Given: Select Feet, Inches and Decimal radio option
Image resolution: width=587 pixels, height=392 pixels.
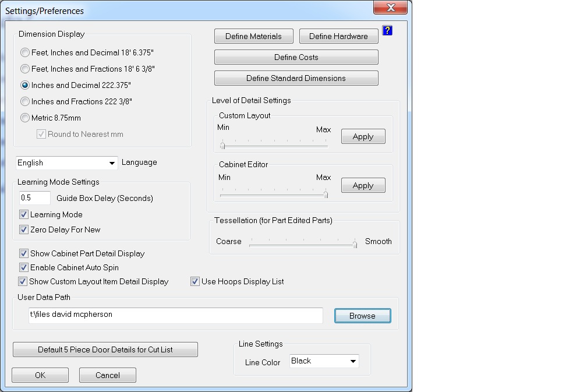Looking at the screenshot, I should (x=25, y=52).
